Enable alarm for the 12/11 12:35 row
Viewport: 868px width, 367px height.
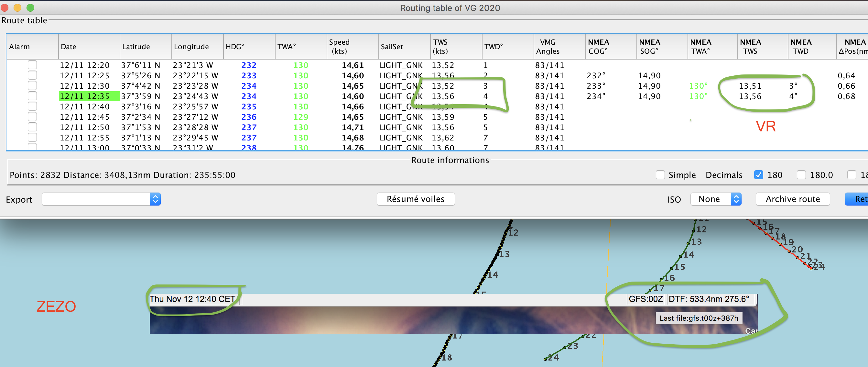click(x=32, y=96)
